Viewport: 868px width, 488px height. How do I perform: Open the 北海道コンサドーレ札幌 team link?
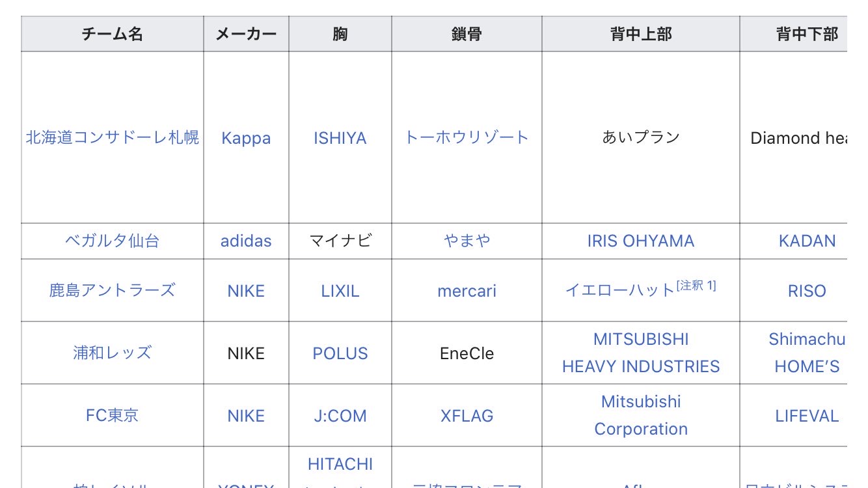click(x=112, y=138)
